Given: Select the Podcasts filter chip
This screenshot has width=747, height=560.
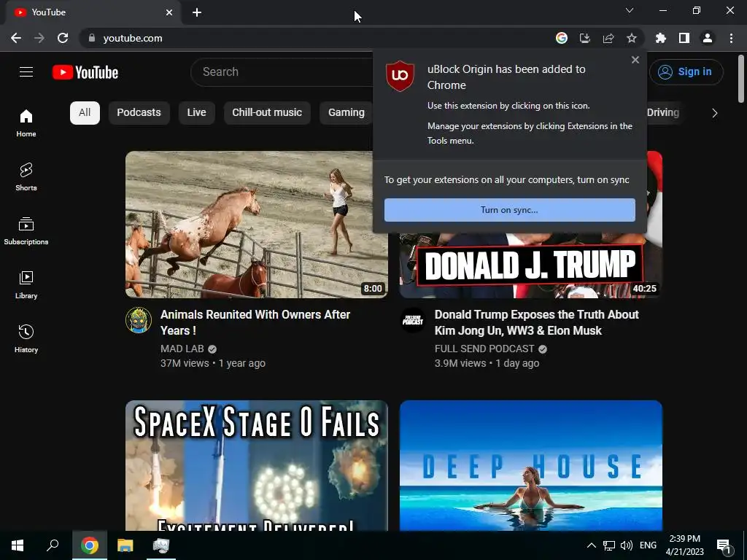Looking at the screenshot, I should (x=139, y=113).
